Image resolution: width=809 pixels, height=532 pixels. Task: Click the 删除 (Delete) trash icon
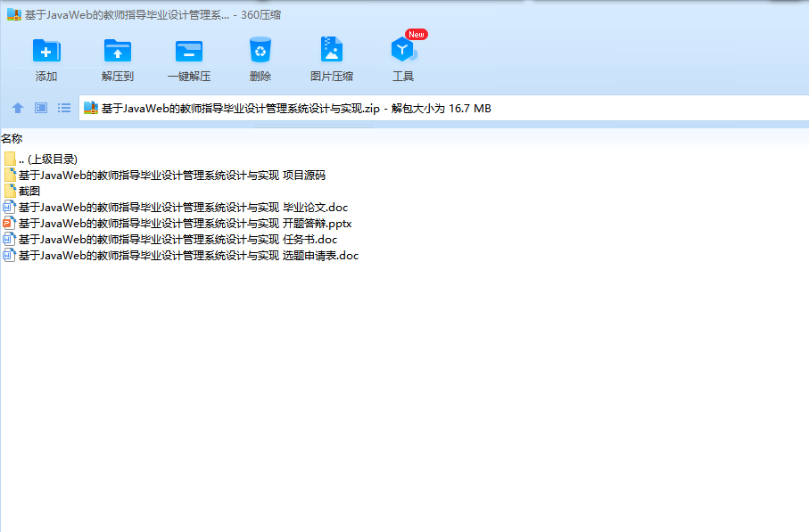coord(260,50)
